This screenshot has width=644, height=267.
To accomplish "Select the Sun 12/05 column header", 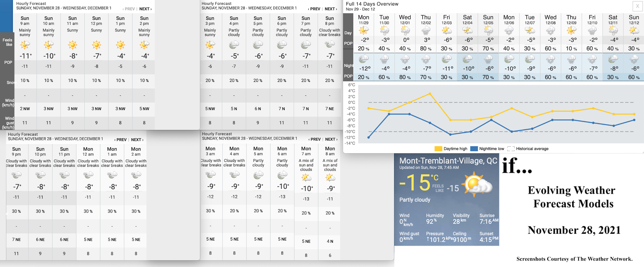I will [x=488, y=19].
